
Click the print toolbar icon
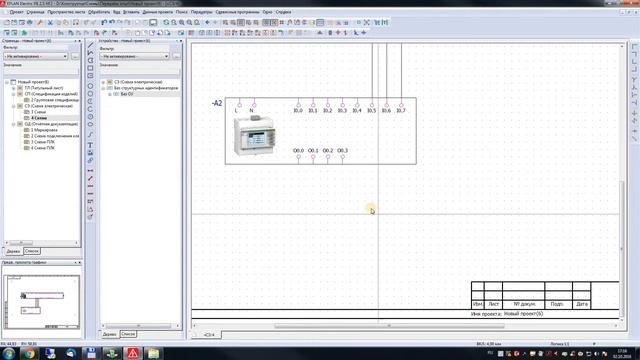click(30, 22)
